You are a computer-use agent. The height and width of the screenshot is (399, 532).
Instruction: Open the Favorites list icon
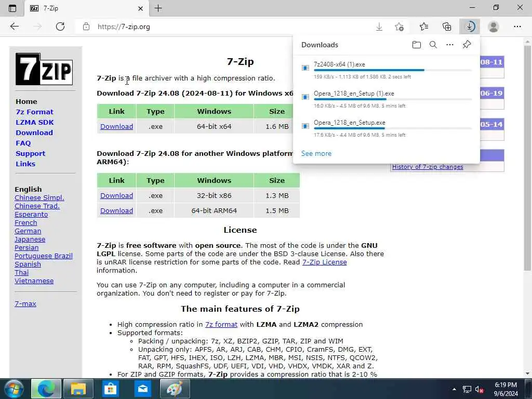(x=424, y=26)
